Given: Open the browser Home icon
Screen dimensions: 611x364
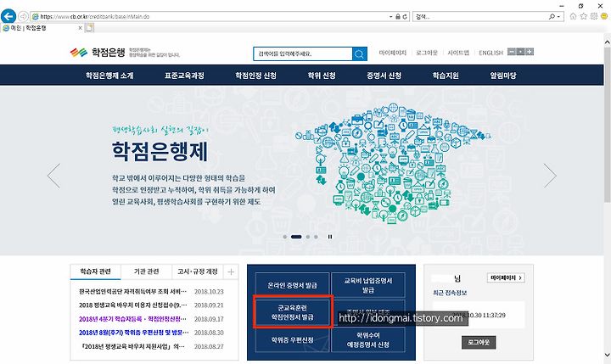Looking at the screenshot, I should 573,16.
